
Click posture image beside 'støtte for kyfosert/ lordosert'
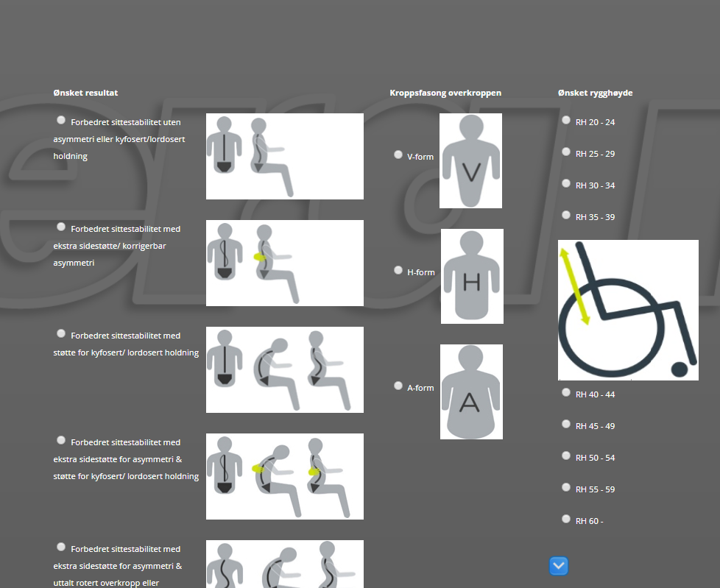click(x=285, y=370)
